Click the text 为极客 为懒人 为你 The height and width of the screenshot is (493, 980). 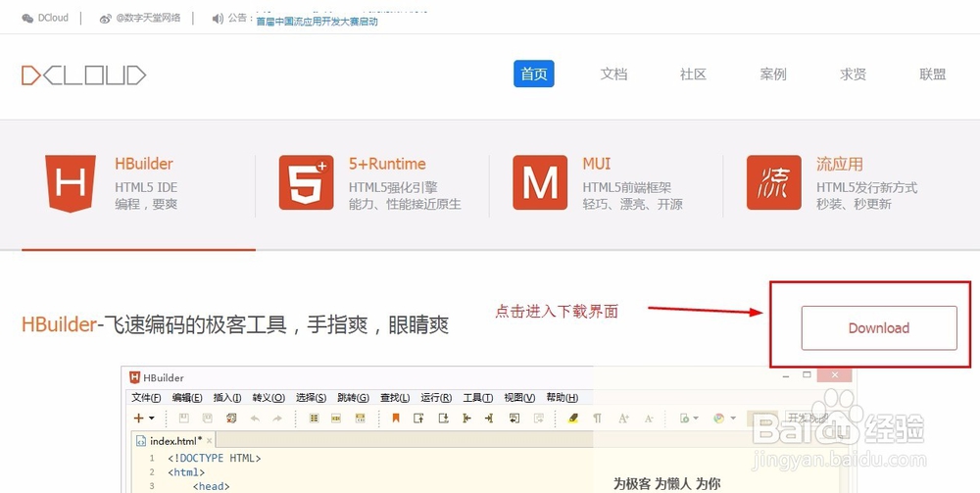click(666, 483)
